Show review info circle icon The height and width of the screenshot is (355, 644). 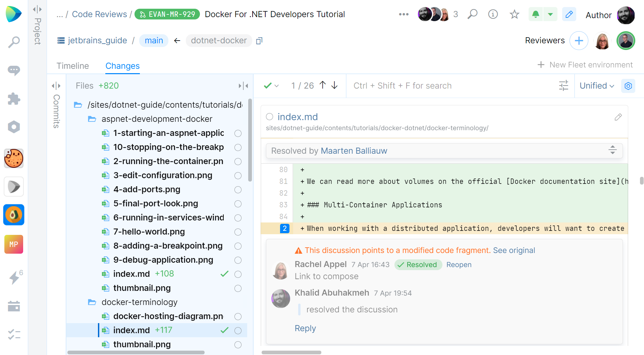click(x=493, y=14)
